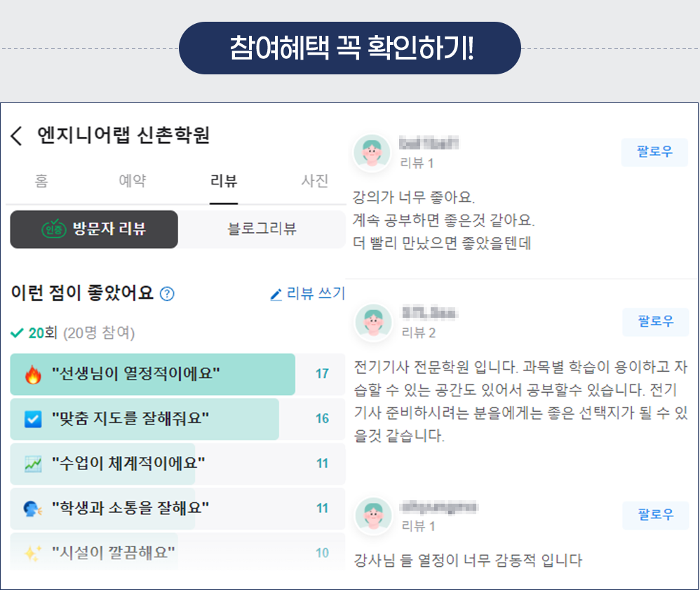Click the chart icon on 수업이 체계적이에요
Image resolution: width=700 pixels, height=590 pixels.
pyautogui.click(x=33, y=464)
